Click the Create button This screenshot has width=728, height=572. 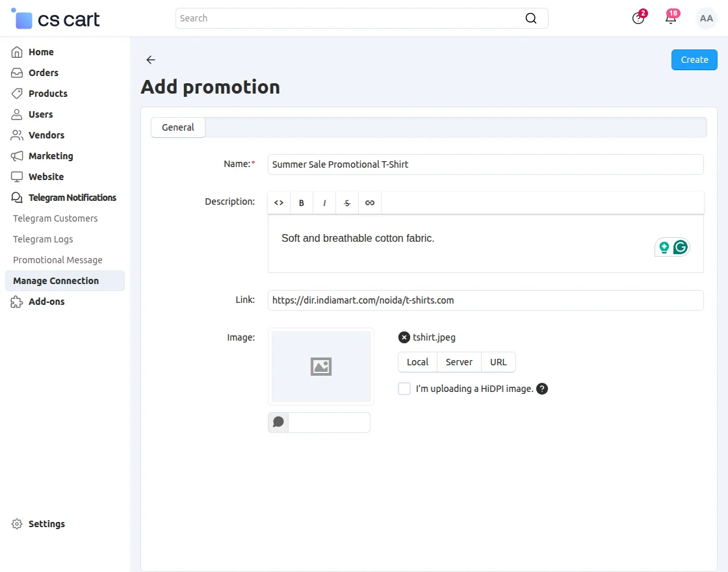tap(694, 60)
